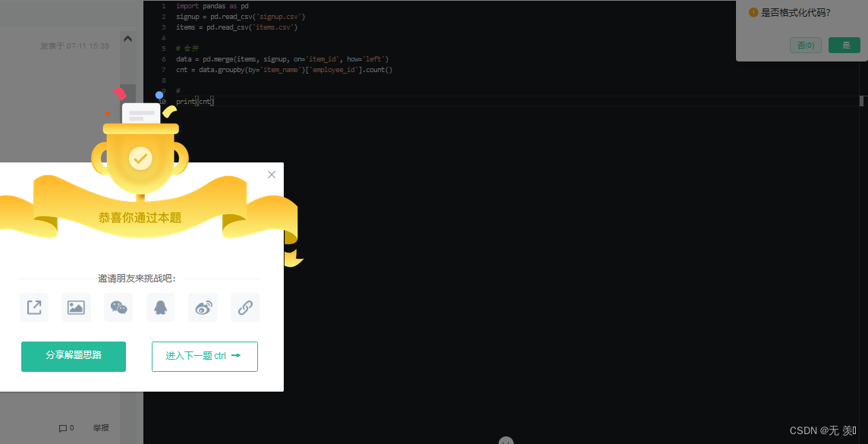
Task: Share to WeChat via its icon
Action: coord(118,307)
